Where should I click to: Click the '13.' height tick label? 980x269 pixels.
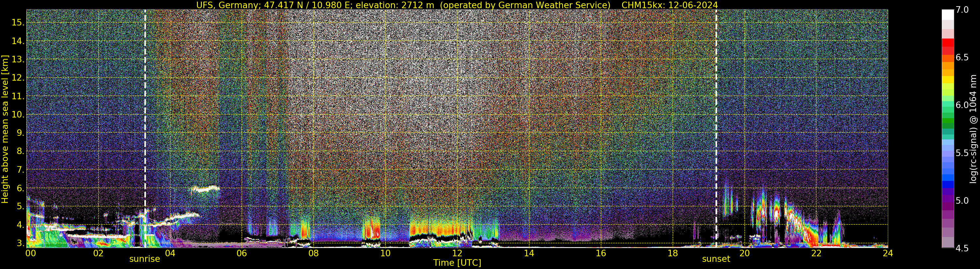[18, 59]
